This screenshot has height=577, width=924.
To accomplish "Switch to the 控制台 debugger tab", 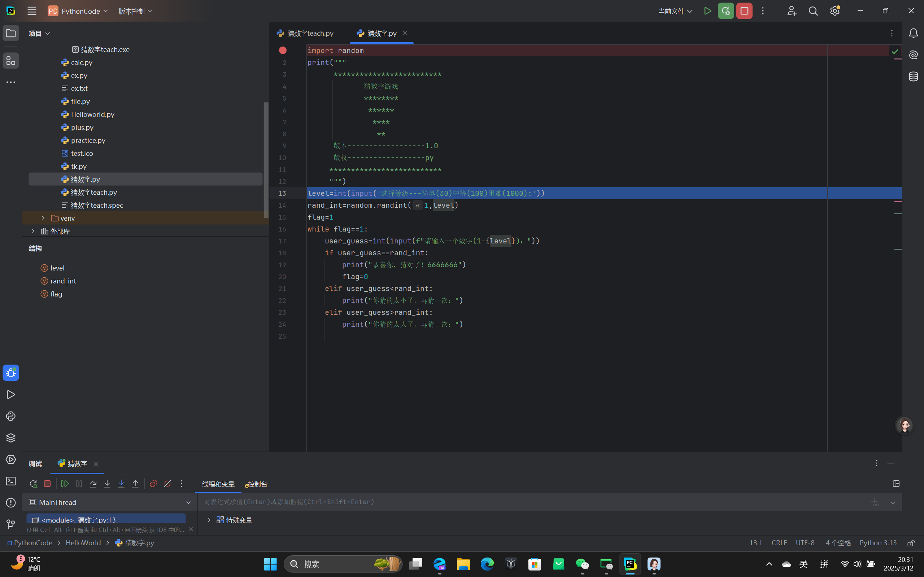I will [x=257, y=484].
